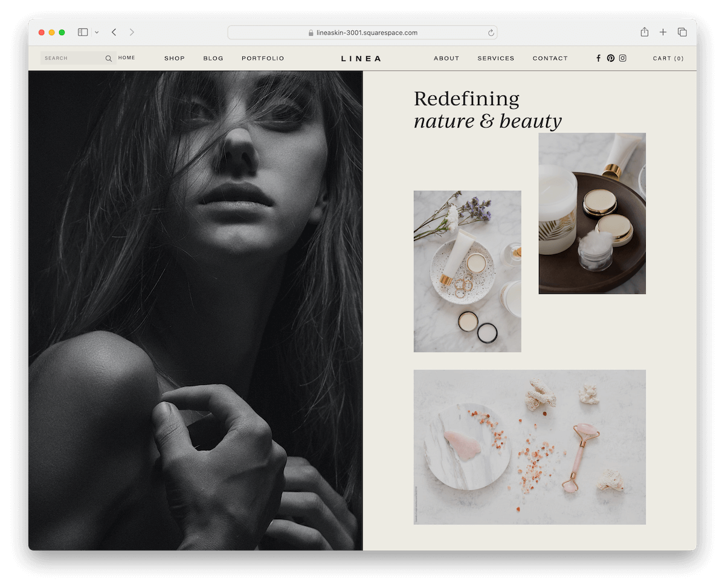Screen dimensions: 725x588
Task: Open the Instagram social icon
Action: pyautogui.click(x=623, y=58)
